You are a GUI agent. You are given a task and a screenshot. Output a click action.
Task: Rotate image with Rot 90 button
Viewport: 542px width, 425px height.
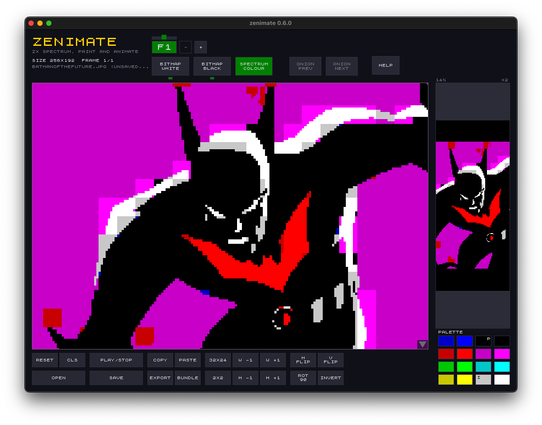tap(303, 378)
